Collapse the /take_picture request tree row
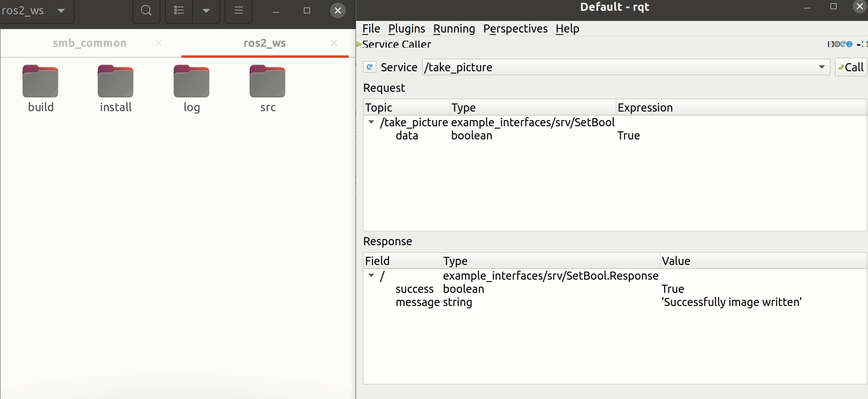The width and height of the screenshot is (868, 399). [371, 122]
